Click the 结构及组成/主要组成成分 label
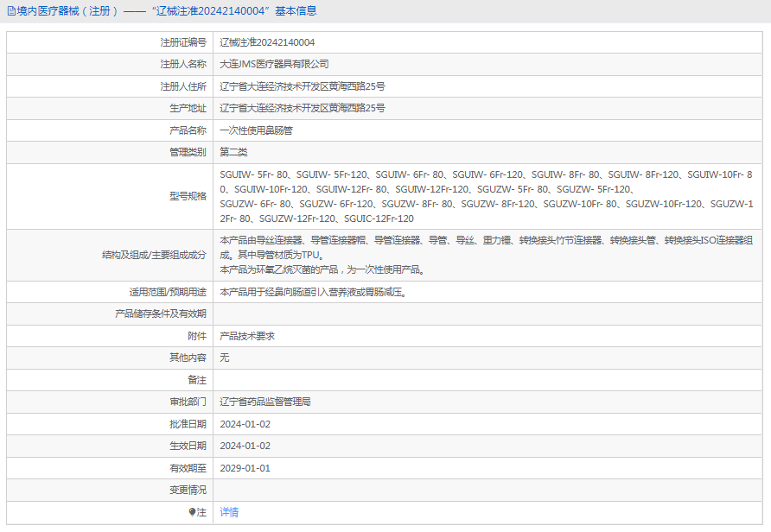This screenshot has height=532, width=771. pyautogui.click(x=154, y=255)
